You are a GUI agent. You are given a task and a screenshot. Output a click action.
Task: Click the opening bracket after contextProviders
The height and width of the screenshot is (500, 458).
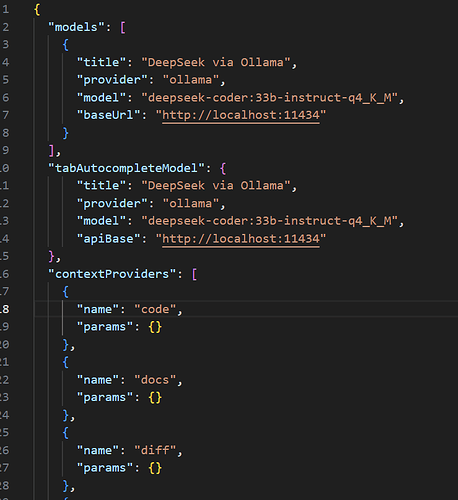point(194,274)
